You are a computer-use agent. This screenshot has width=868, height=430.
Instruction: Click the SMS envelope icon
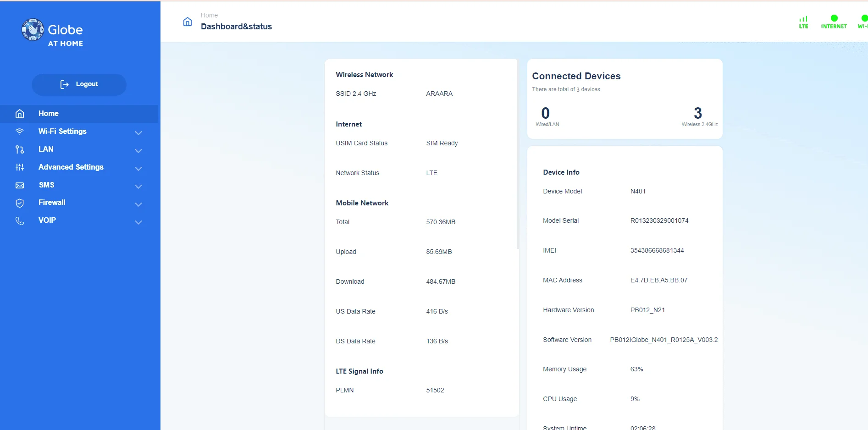pyautogui.click(x=20, y=185)
